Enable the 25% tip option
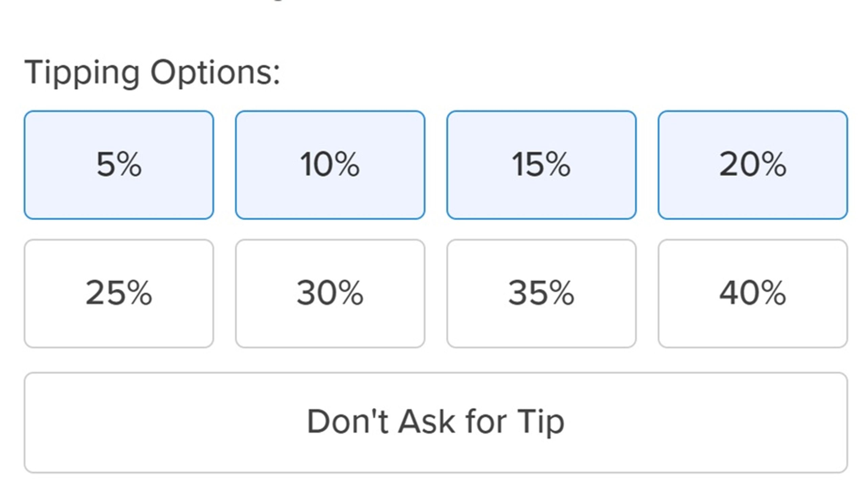The height and width of the screenshot is (504, 866). pos(118,293)
